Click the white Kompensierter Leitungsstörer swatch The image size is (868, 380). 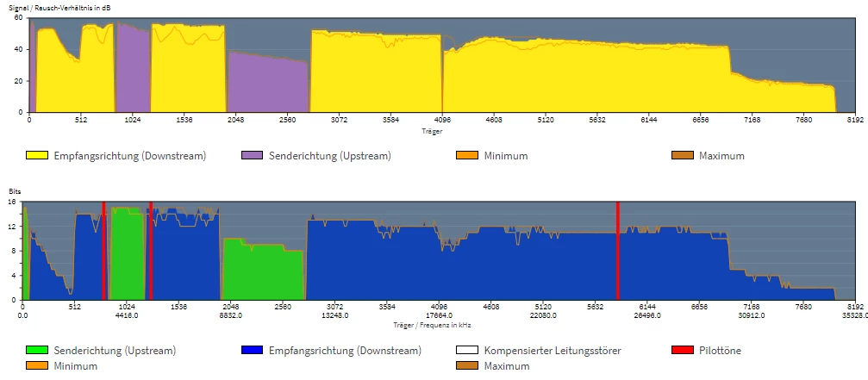click(466, 350)
